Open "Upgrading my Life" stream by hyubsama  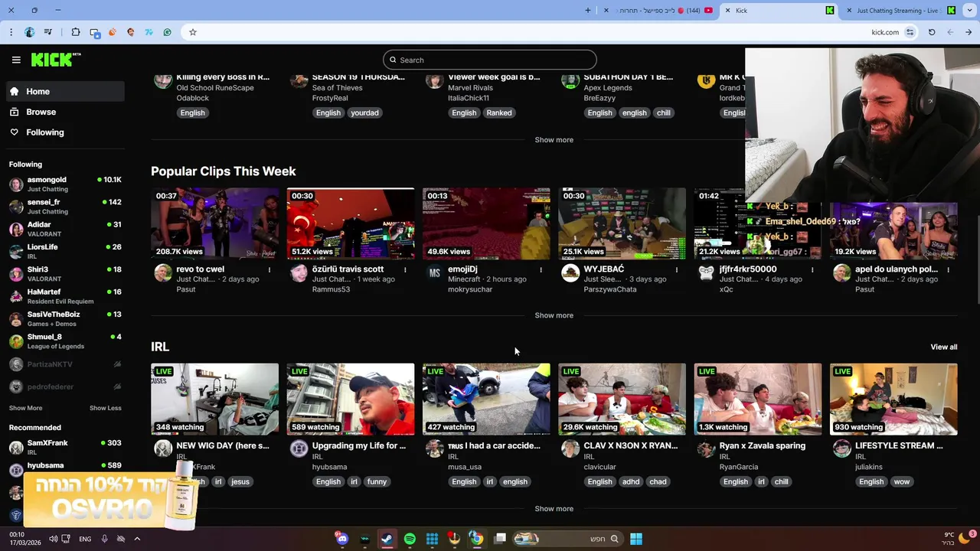tap(351, 399)
